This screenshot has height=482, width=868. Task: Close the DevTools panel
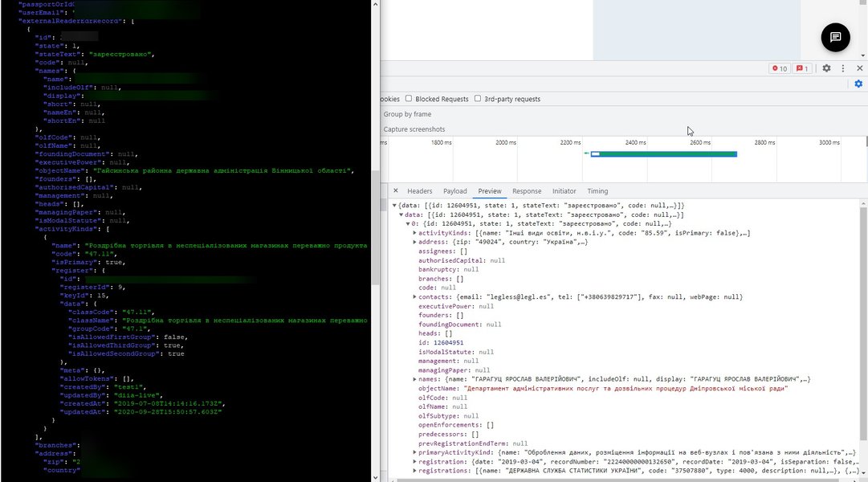(859, 68)
